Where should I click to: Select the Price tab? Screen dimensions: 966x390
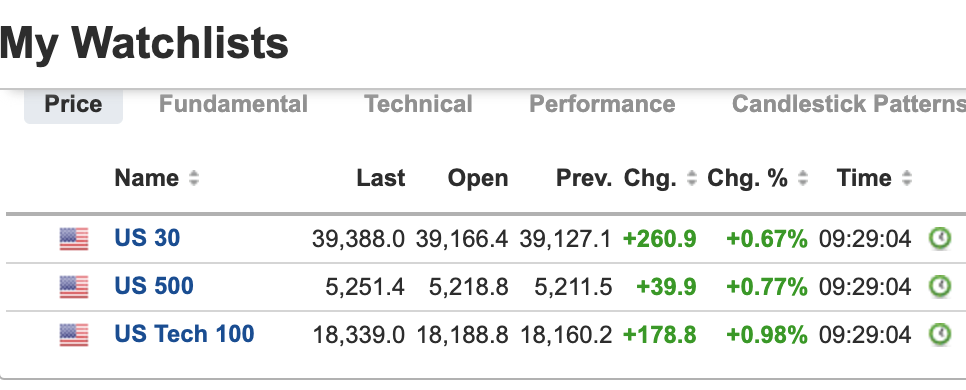(73, 105)
